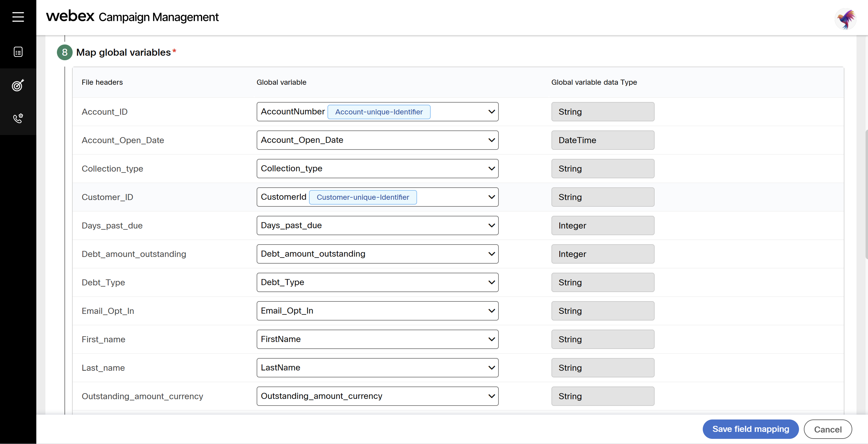
Task: Expand the FirstName variable dropdown
Action: pos(377,339)
